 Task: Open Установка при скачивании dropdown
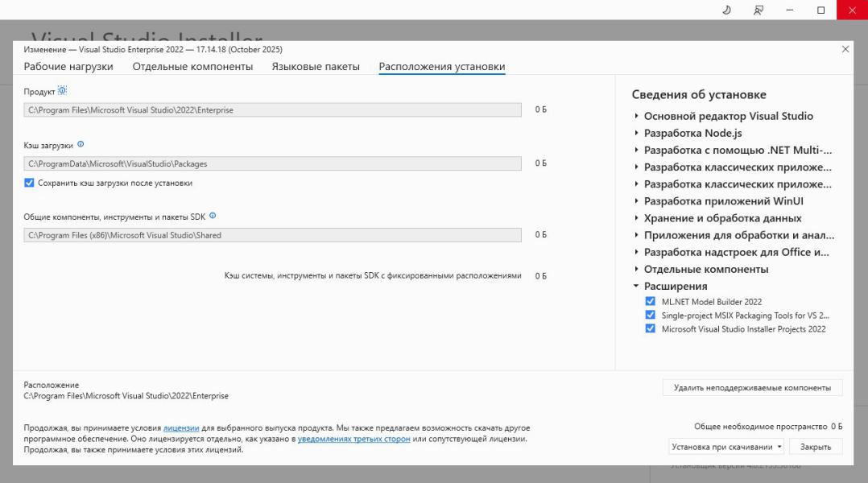pyautogui.click(x=726, y=446)
